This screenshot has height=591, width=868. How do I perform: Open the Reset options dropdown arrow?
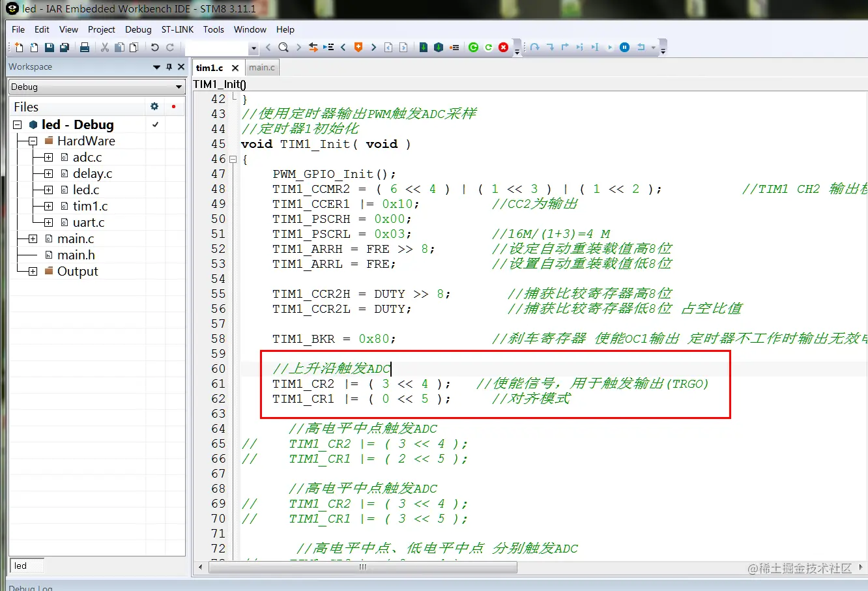[653, 47]
